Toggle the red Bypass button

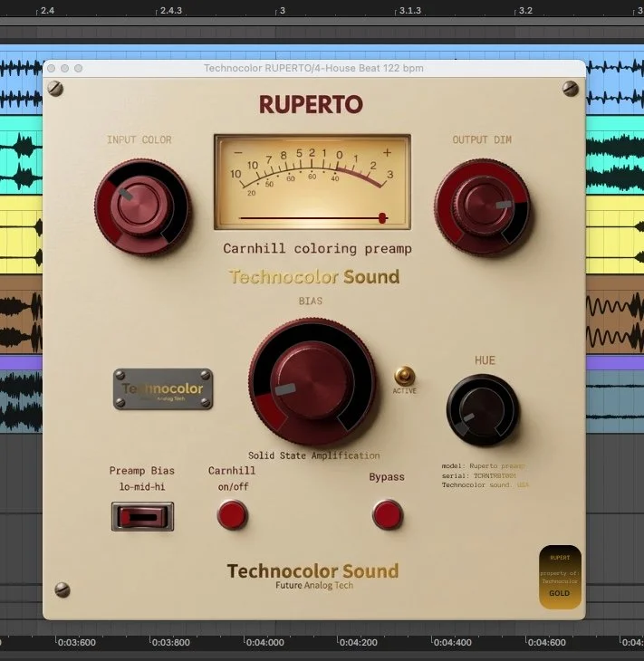coord(387,514)
